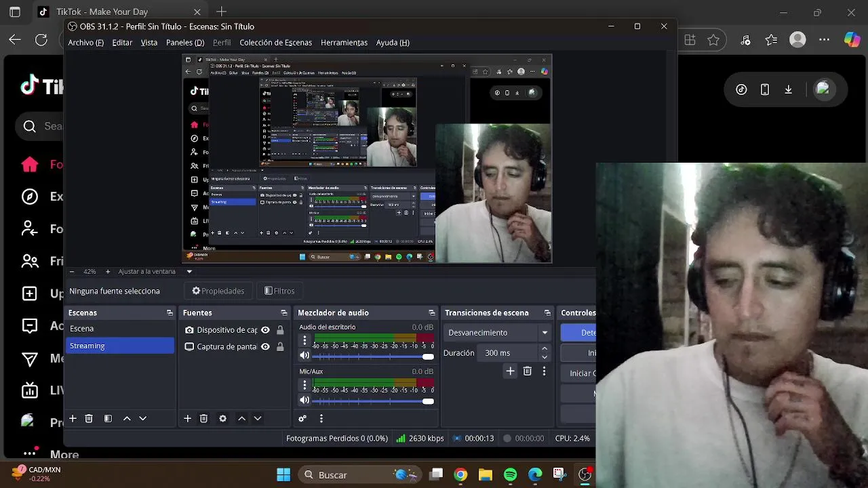Zoom in preview with plus icon
The image size is (868, 488).
107,272
